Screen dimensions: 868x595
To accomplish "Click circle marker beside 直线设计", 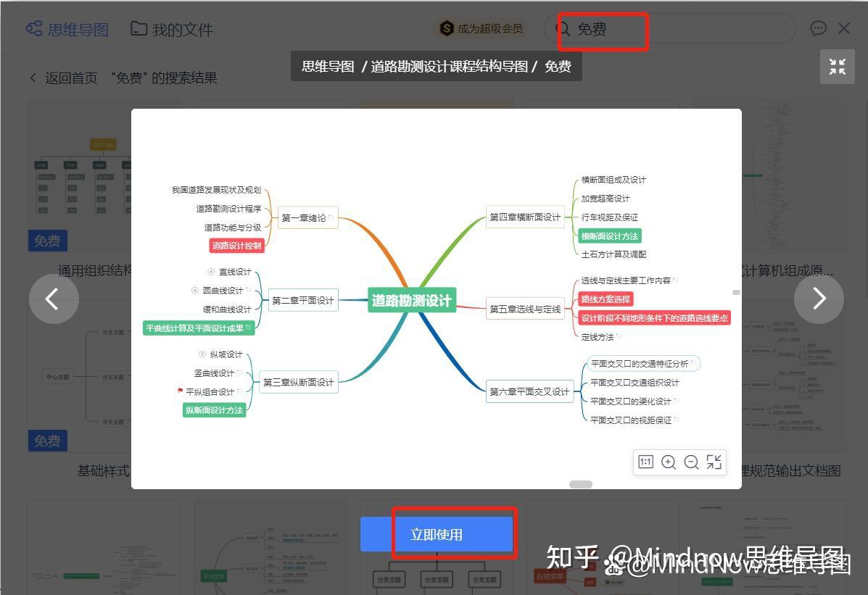I will click(211, 271).
